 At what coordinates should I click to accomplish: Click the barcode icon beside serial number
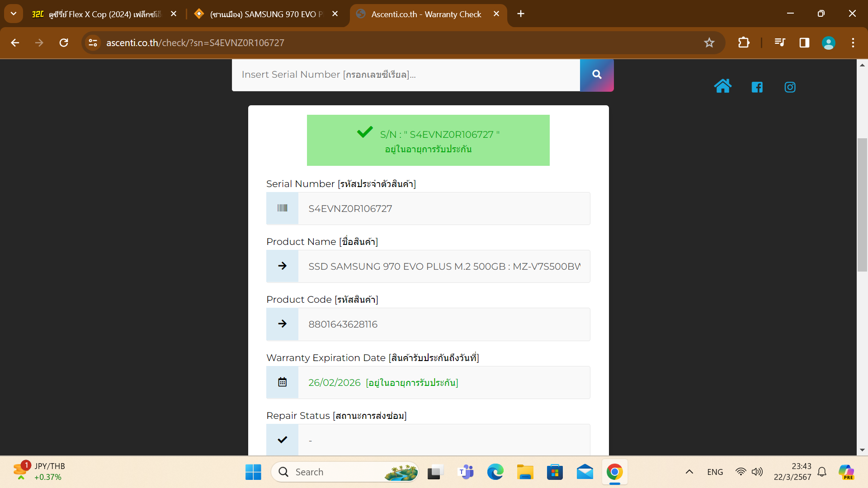pos(282,208)
